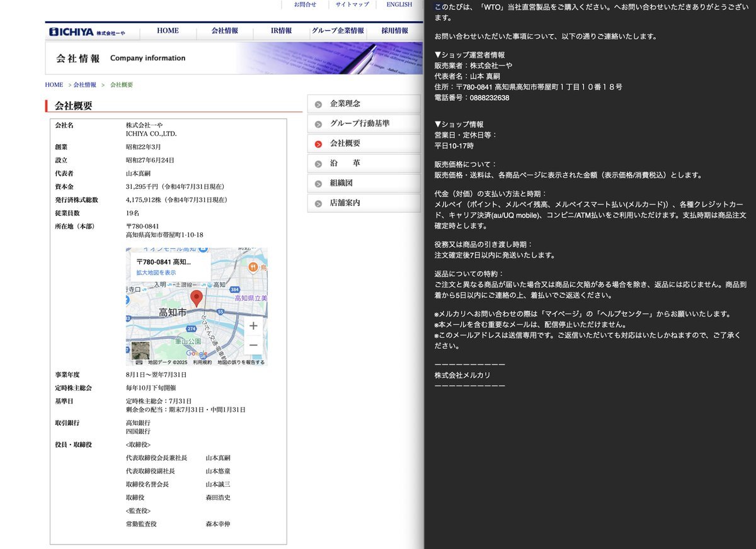Viewport: 756px width, 549px height.
Task: Click the red location pin on the map
Action: [x=196, y=299]
